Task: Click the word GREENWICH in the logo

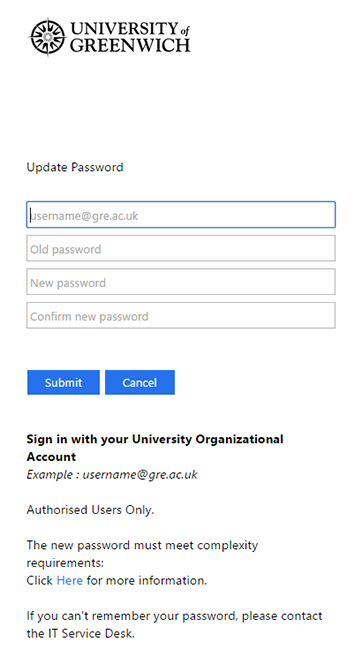Action: pyautogui.click(x=130, y=45)
